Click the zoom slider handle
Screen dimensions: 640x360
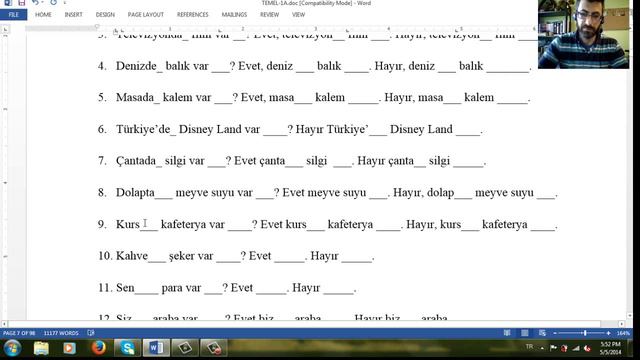(x=585, y=333)
